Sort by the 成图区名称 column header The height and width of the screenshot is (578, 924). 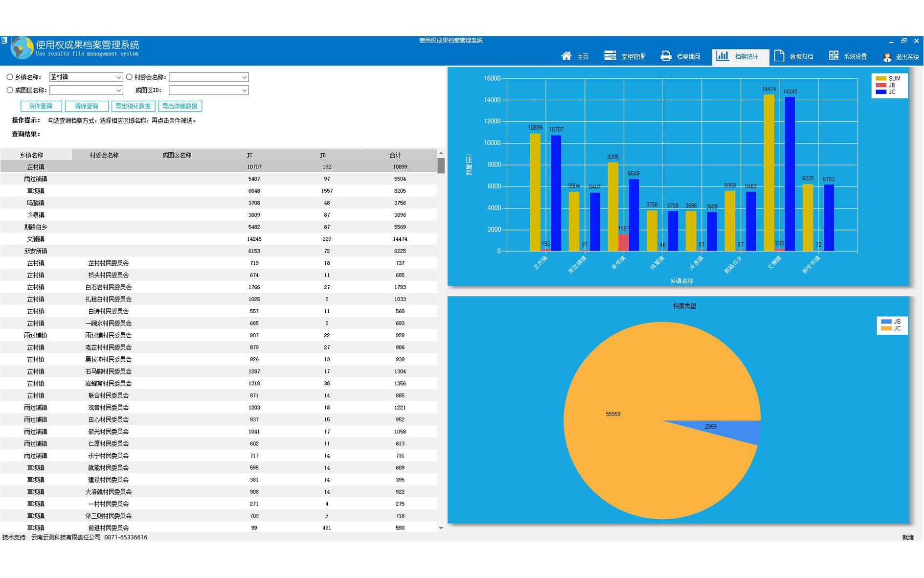coord(180,155)
